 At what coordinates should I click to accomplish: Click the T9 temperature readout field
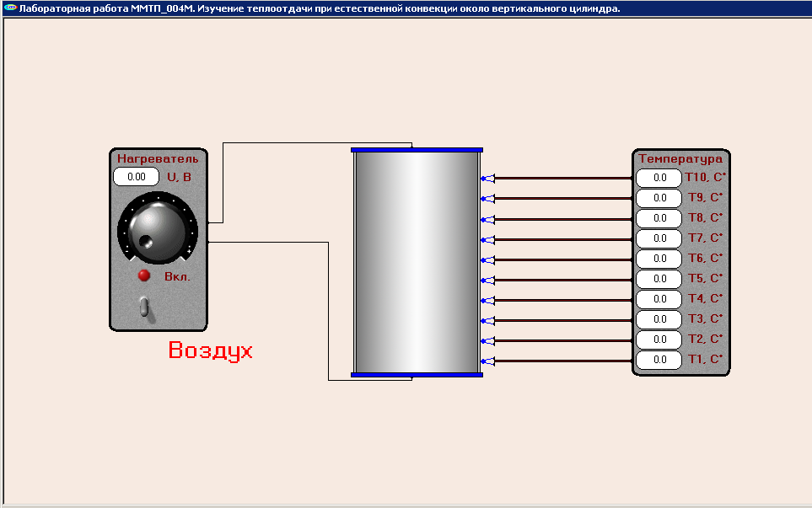tap(659, 198)
